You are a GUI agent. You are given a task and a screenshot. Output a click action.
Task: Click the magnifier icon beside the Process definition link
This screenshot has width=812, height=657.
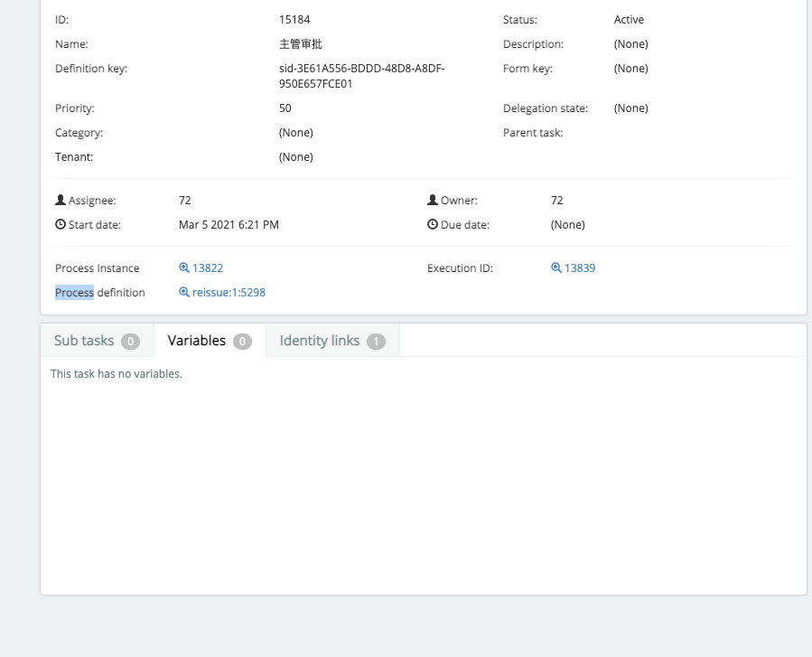(183, 292)
